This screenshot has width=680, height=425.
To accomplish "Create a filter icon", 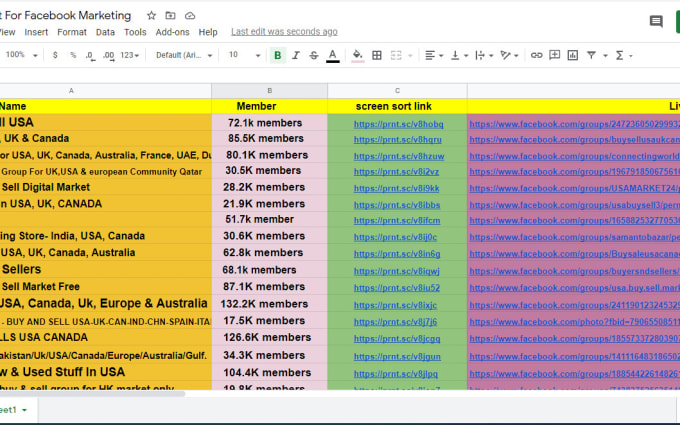I will 591,55.
